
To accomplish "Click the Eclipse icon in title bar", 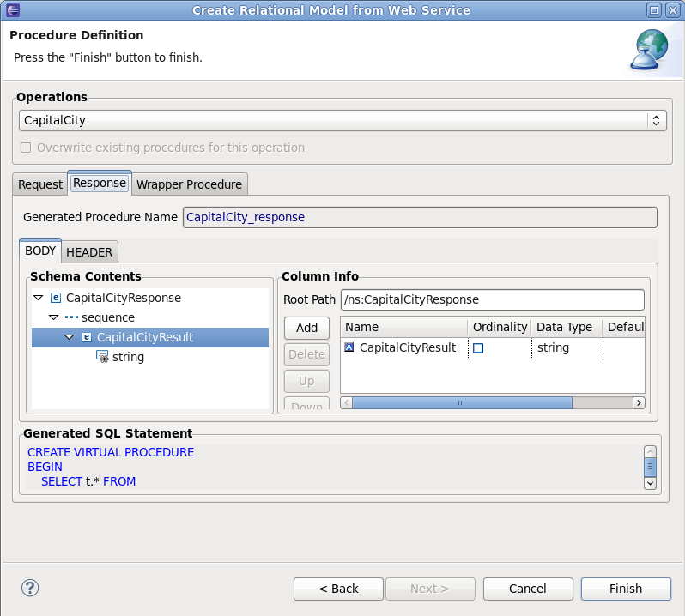I will click(x=11, y=10).
